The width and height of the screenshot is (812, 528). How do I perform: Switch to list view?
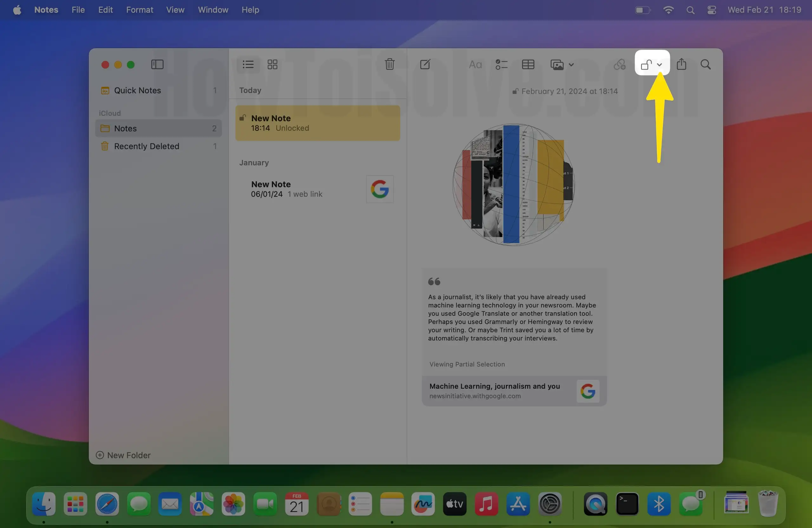(248, 64)
